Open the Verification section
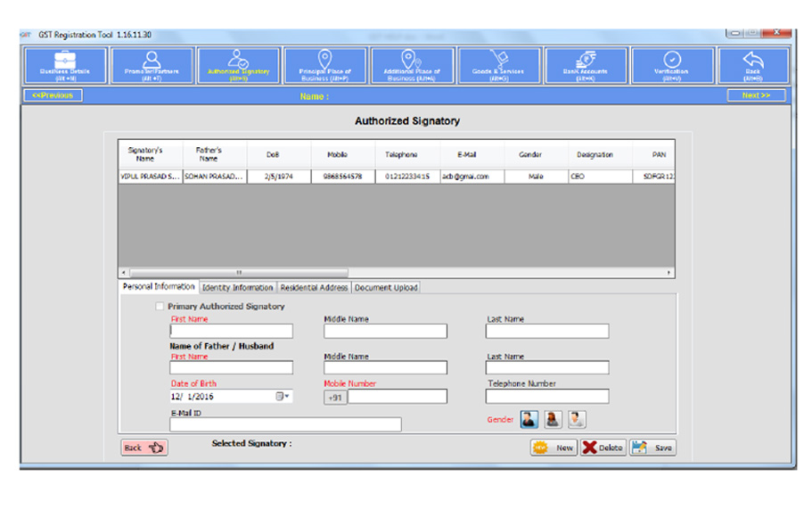Image resolution: width=812 pixels, height=510 pixels. (671, 65)
